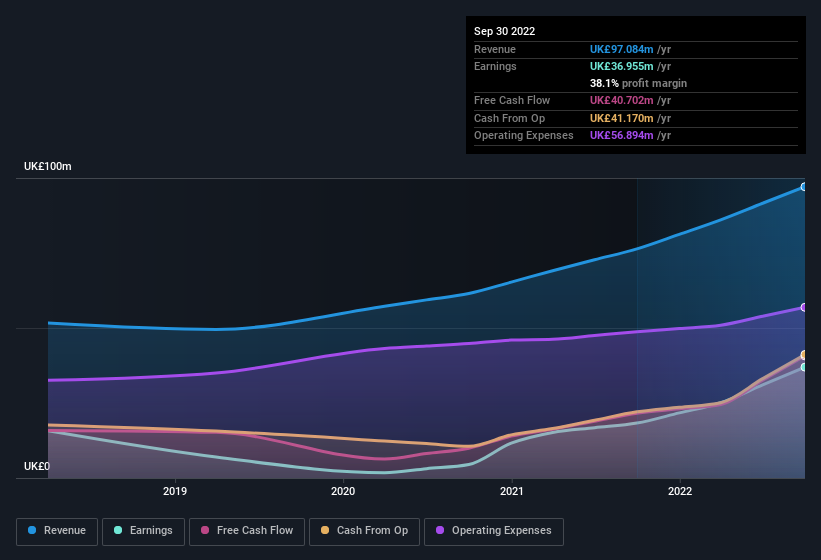Click the Cash From Op endpoint marker
The height and width of the screenshot is (560, 821).
tap(804, 355)
